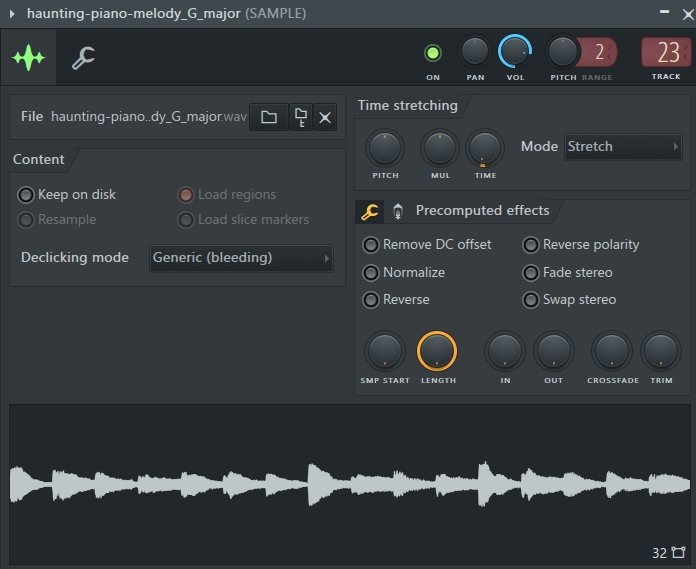
Task: Select the precomputed effects wrench icon
Action: coord(369,211)
